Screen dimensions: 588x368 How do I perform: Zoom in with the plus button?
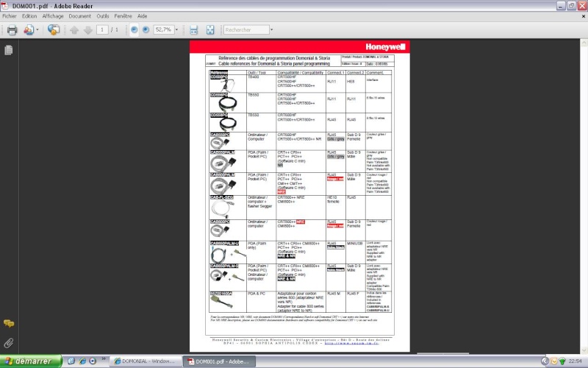tap(146, 29)
